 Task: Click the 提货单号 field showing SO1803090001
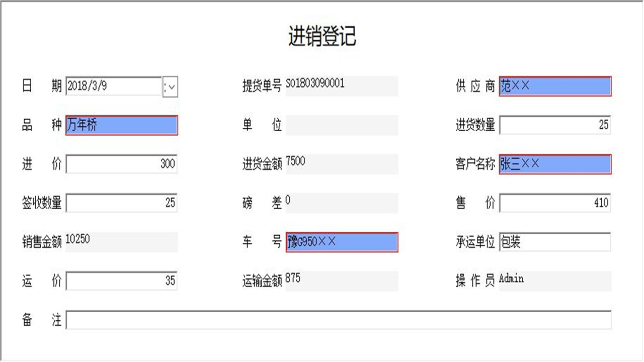[x=342, y=85]
